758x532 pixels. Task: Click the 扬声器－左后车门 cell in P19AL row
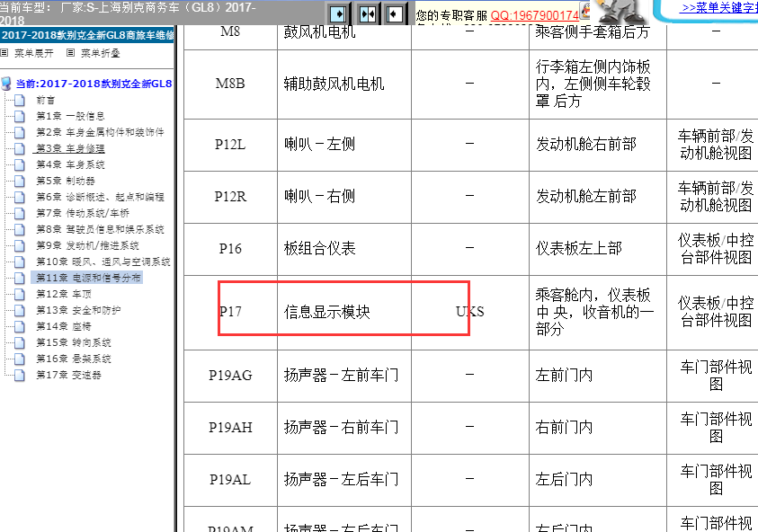pos(344,480)
